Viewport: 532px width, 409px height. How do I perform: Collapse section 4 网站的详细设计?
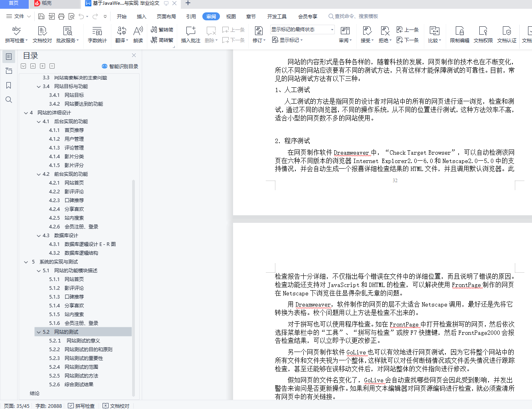(x=26, y=113)
